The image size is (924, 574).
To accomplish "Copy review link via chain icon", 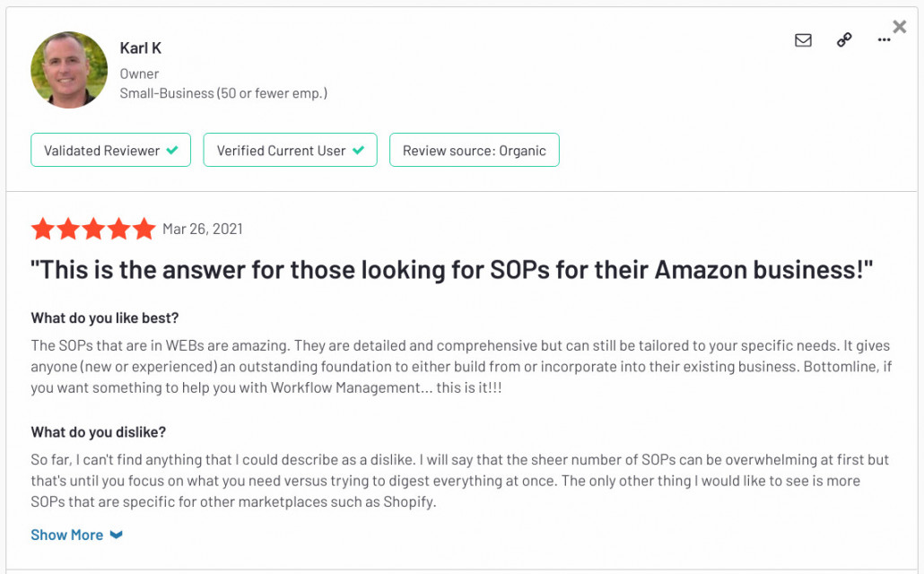I will coord(844,40).
